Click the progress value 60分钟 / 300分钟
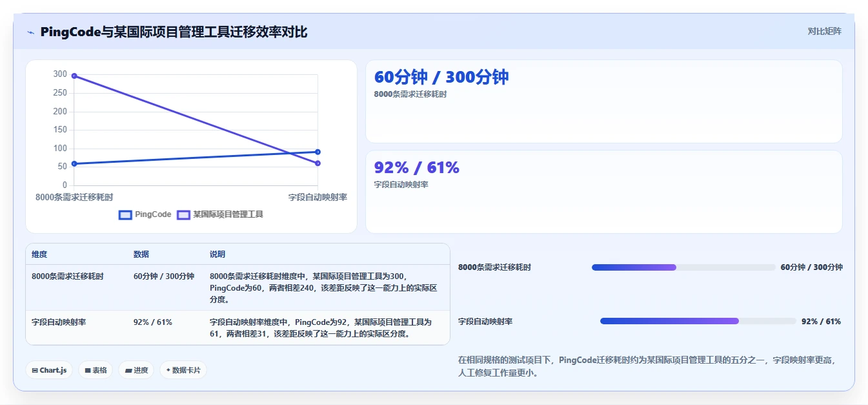868x405 pixels. (811, 267)
